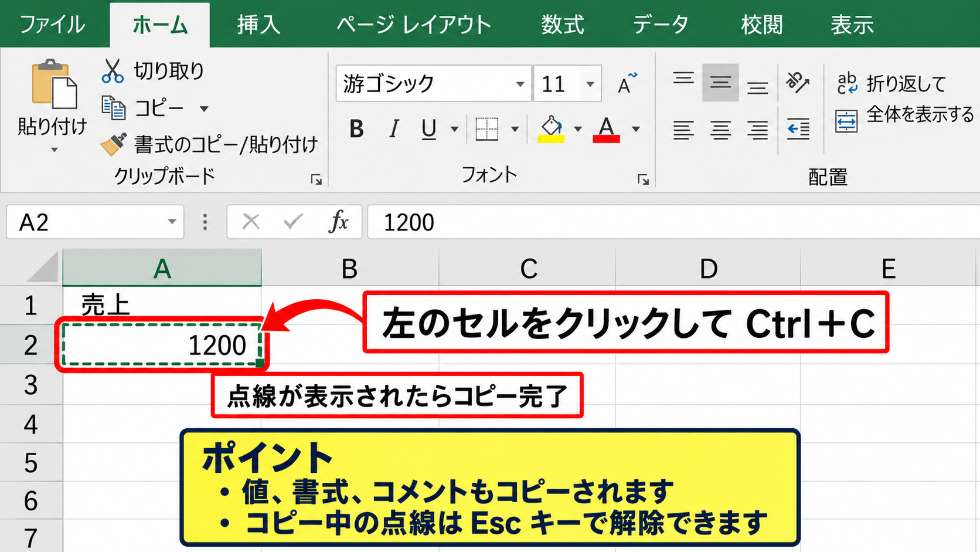
Task: Select column D header
Action: [x=708, y=267]
